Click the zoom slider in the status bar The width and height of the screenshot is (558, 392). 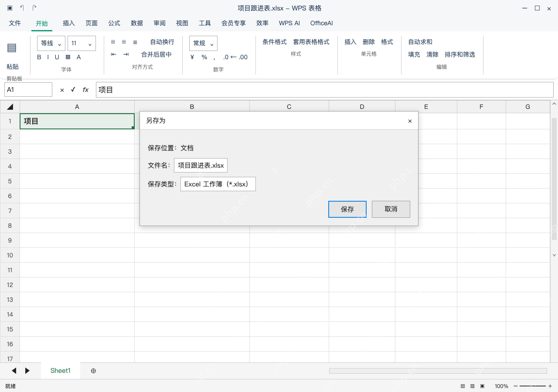(533, 386)
